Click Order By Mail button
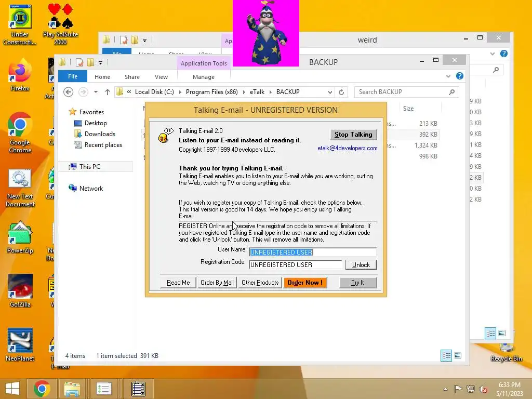This screenshot has height=399, width=532. pyautogui.click(x=217, y=283)
